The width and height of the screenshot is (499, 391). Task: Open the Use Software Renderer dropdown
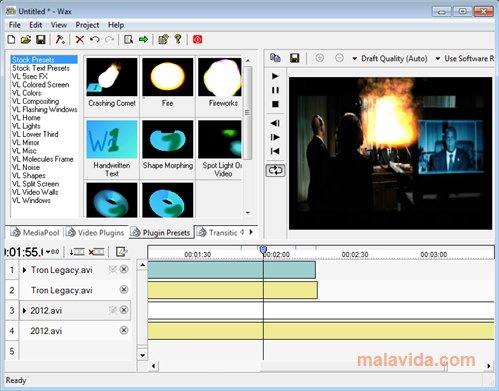click(x=465, y=59)
